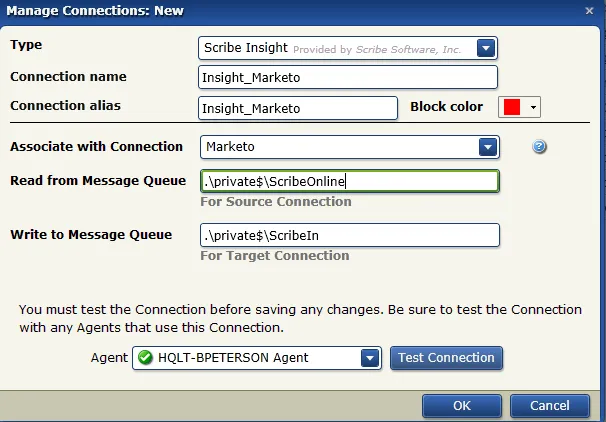Confirm with the OK button
The width and height of the screenshot is (606, 422).
(462, 405)
